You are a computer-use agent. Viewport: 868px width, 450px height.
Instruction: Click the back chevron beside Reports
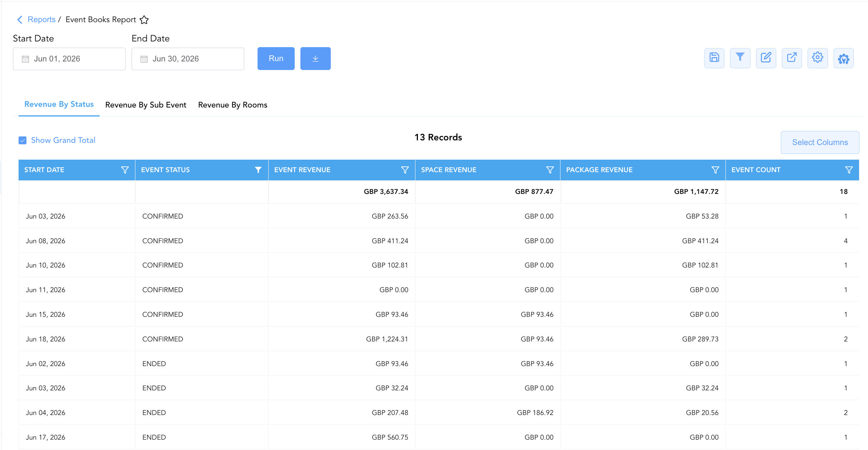coord(20,20)
